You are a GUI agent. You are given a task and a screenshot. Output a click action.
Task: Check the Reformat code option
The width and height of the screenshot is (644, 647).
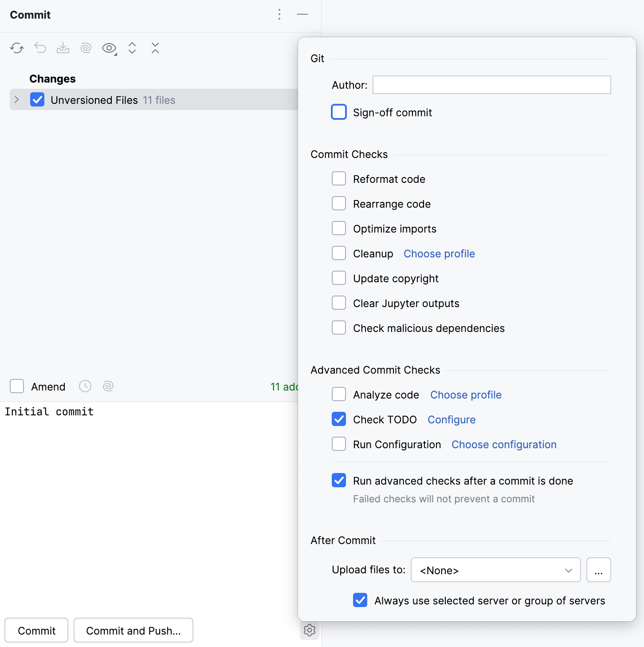338,178
